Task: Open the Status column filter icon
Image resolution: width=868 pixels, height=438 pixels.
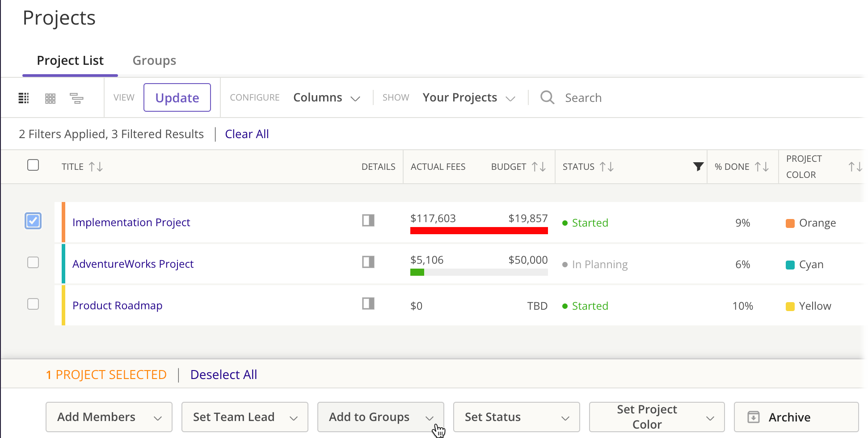Action: click(x=698, y=167)
